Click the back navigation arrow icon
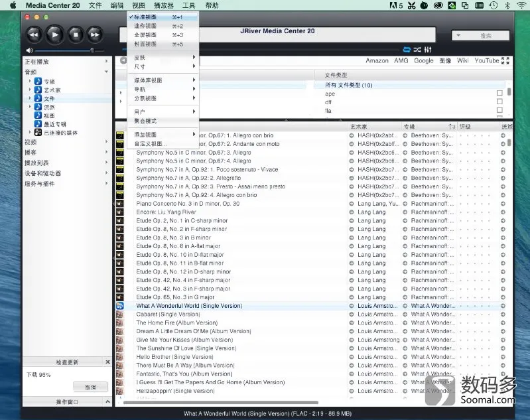 [x=123, y=60]
